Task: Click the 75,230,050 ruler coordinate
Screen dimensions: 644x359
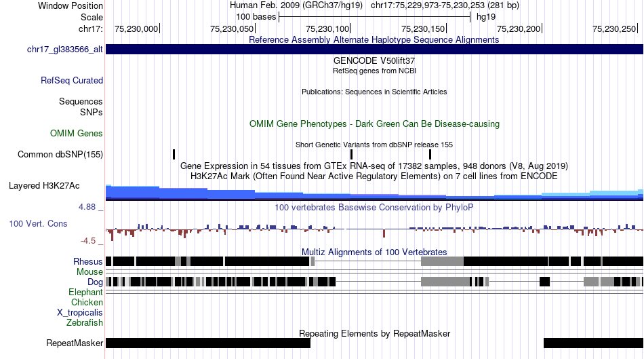Action: (x=232, y=29)
